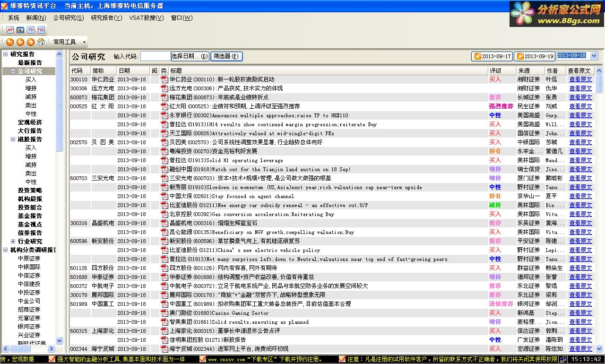Click the 选择日期 button
The image size is (605, 364).
pos(190,56)
